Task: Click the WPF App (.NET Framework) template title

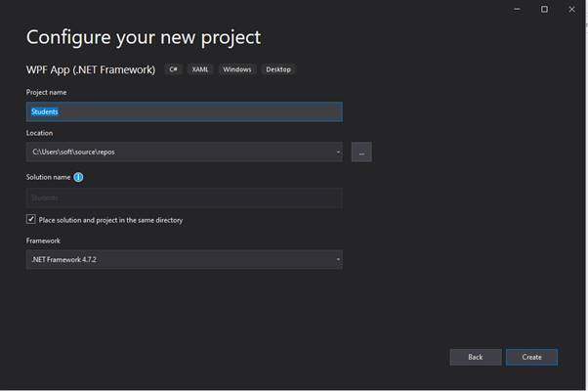Action: pos(91,69)
